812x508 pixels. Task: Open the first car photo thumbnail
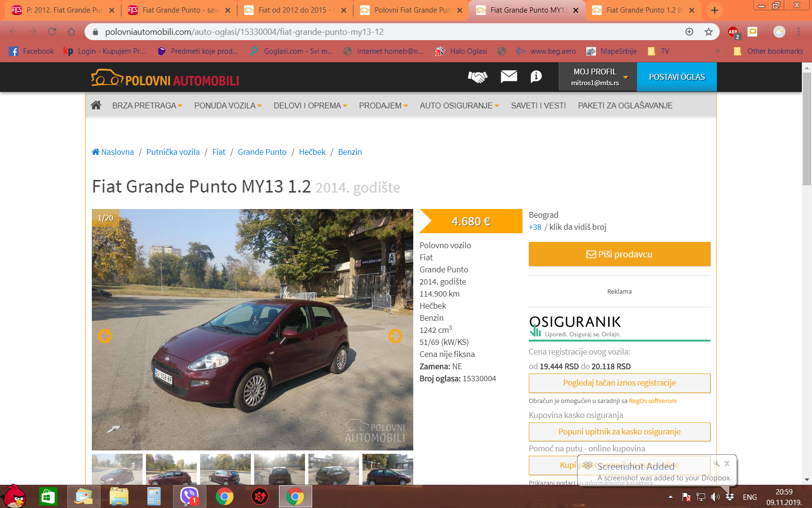pos(117,469)
